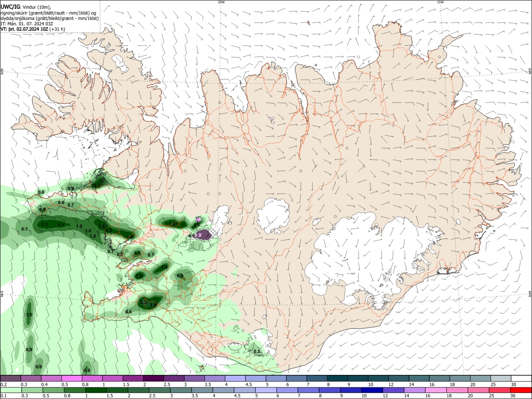This screenshot has width=532, height=399.
Task: Select the bright magenta 0.5 snow legend swatch
Action: 71,379
